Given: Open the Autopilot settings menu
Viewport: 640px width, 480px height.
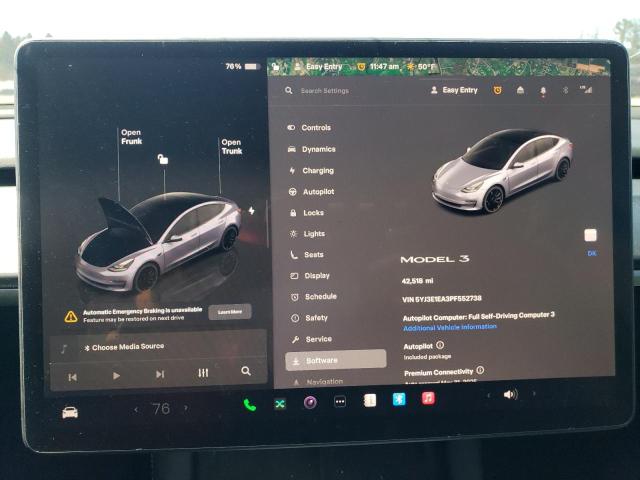Looking at the screenshot, I should 311,191.
